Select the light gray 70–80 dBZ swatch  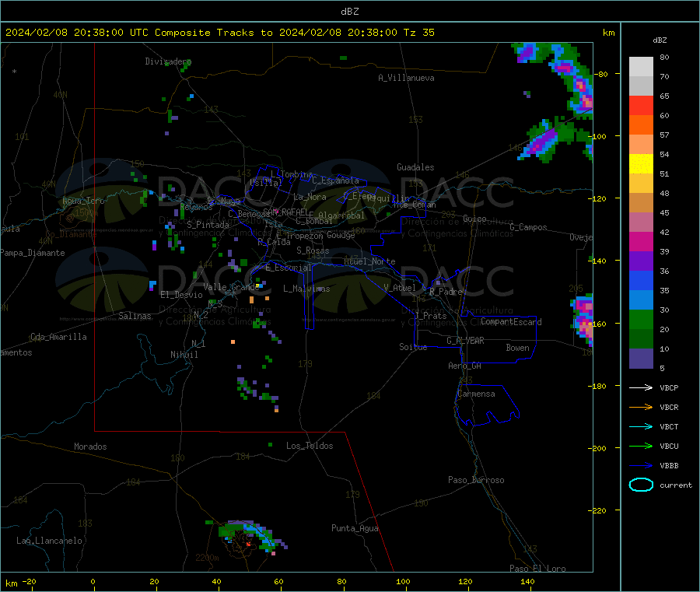(641, 67)
